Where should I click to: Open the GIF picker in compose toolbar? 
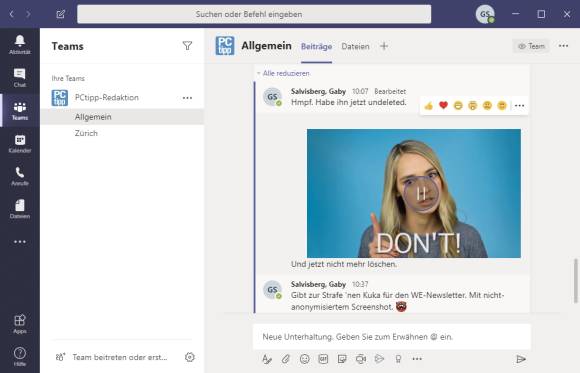pyautogui.click(x=323, y=359)
